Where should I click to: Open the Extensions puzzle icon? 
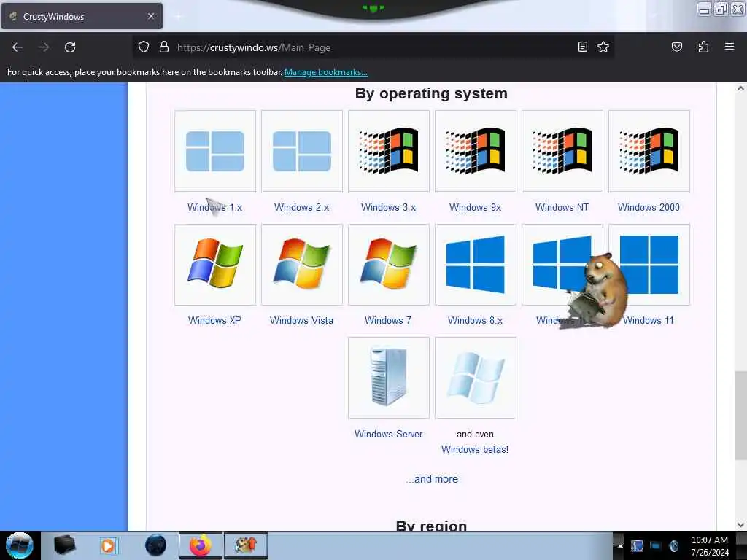pyautogui.click(x=703, y=47)
